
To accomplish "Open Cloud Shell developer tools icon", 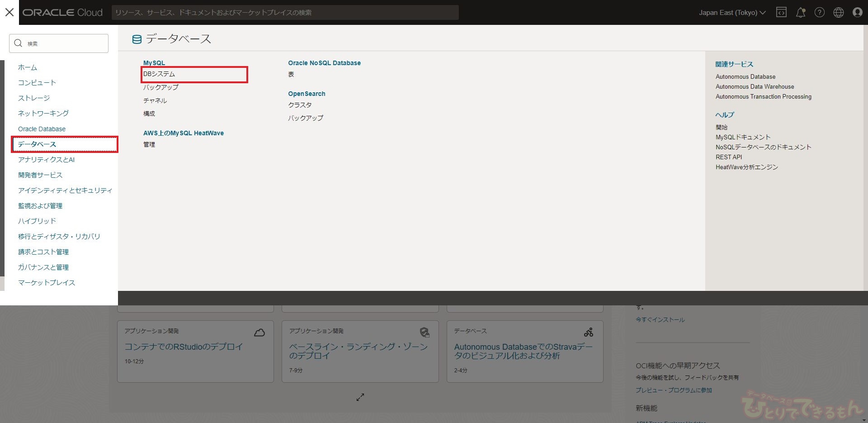I will coord(781,13).
